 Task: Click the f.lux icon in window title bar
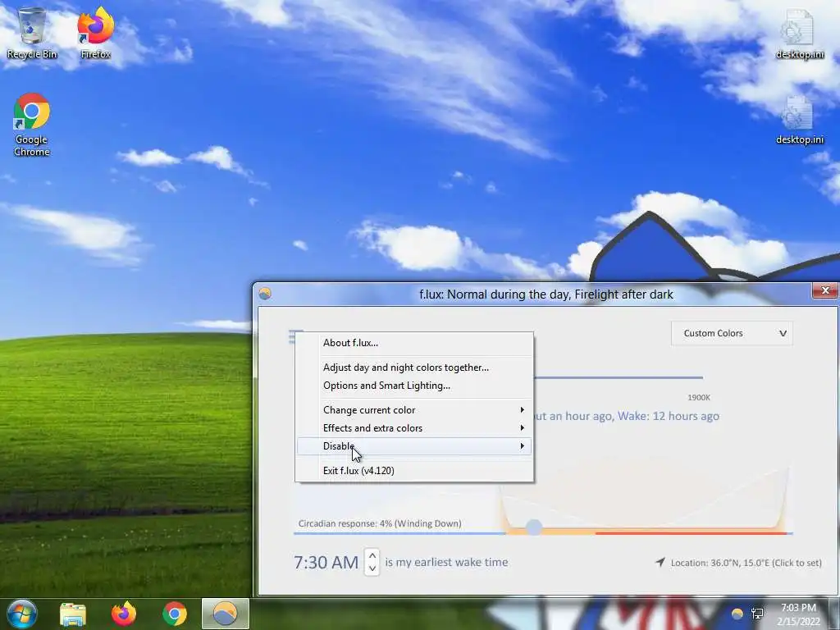pos(265,293)
